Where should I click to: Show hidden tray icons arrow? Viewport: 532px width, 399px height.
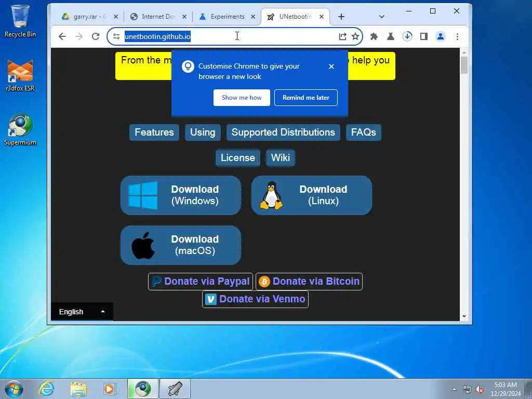click(x=454, y=389)
